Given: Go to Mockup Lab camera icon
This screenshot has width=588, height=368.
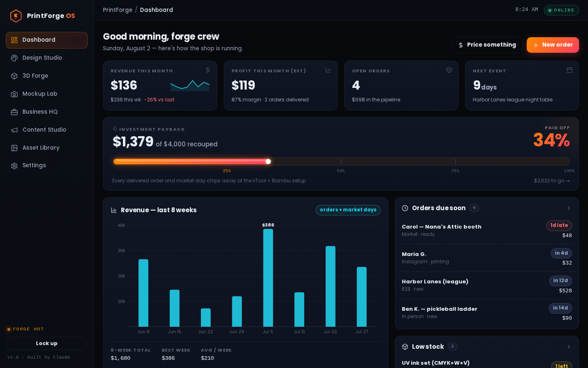Looking at the screenshot, I should [x=14, y=94].
